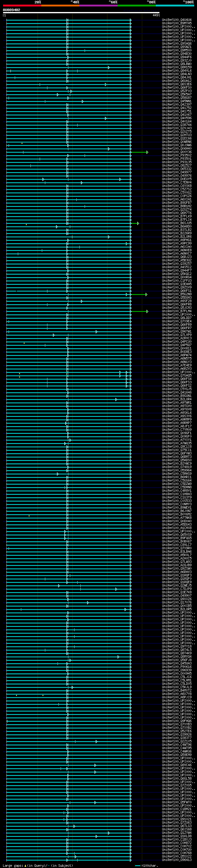Select hit label UniRef100_Q6RJZ3

[177, 257]
